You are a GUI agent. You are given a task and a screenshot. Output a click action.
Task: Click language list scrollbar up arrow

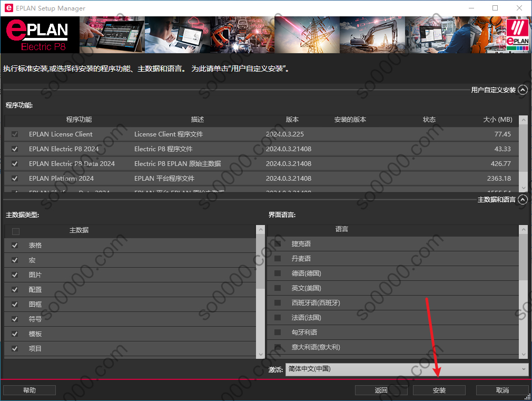(x=524, y=230)
